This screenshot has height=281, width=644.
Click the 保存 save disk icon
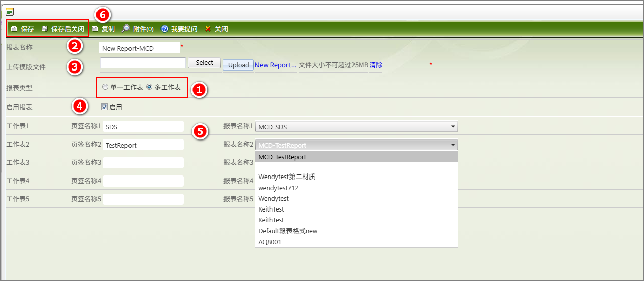14,29
